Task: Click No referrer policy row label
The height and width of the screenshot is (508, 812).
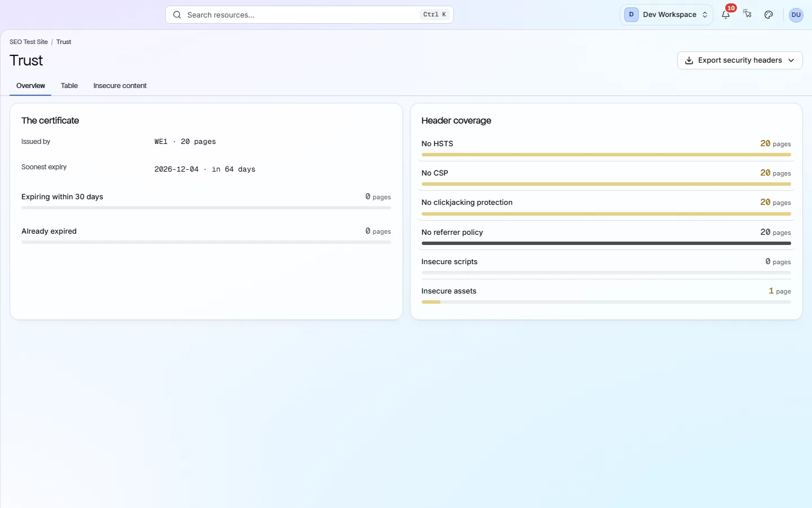Action: (452, 233)
